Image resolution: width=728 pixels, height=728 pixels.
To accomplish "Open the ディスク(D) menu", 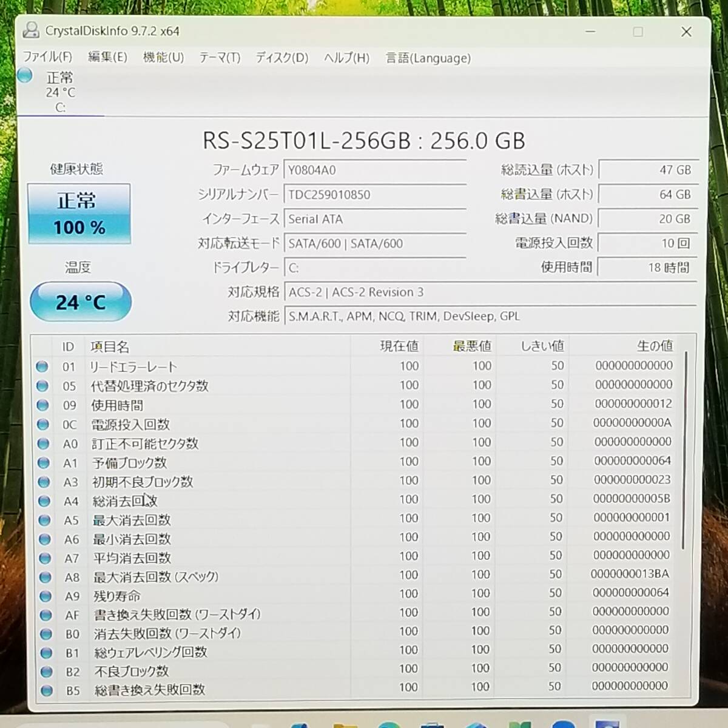I will [281, 58].
